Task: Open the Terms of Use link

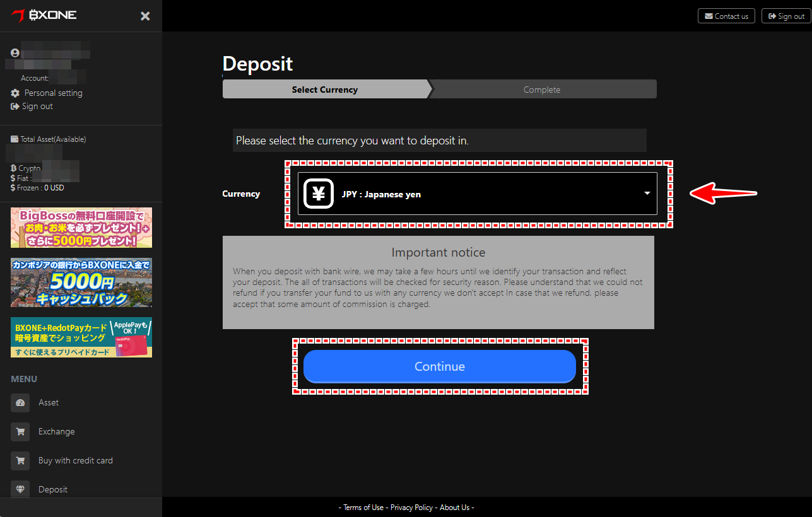Action: [x=363, y=508]
